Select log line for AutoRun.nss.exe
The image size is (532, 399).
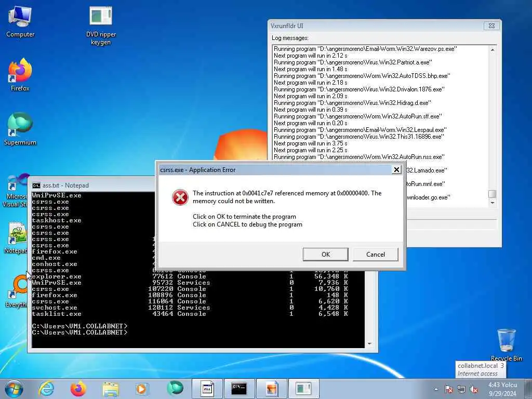point(359,157)
